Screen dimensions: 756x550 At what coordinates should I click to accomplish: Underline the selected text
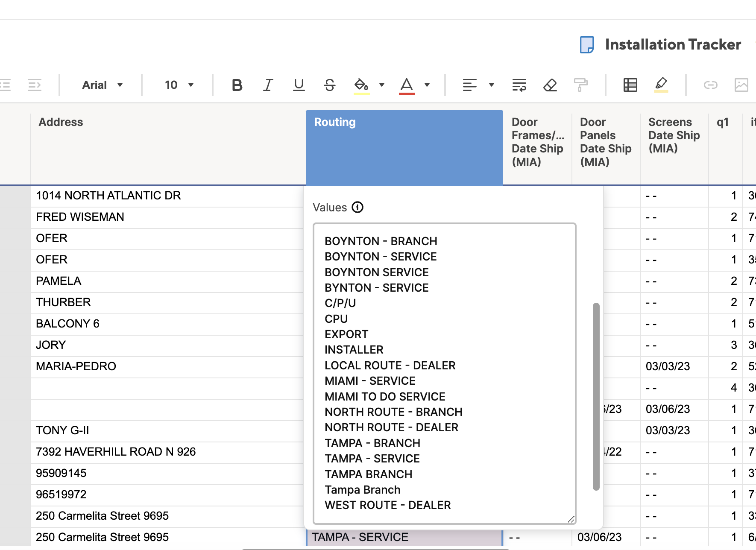[299, 85]
